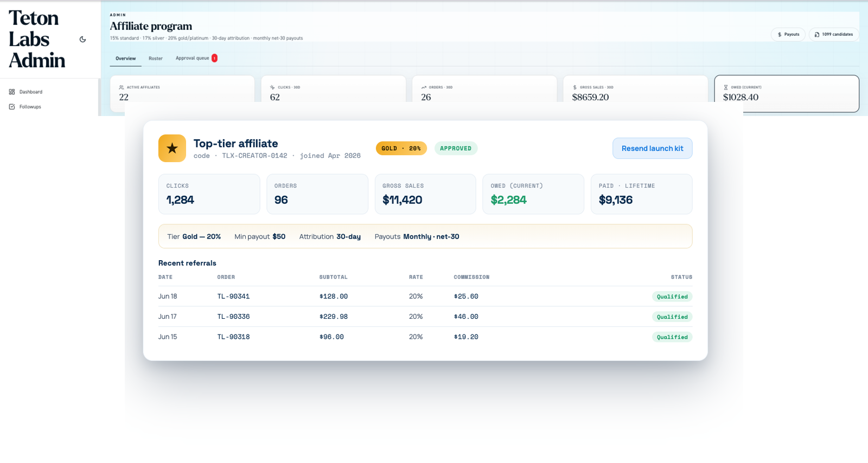868x463 pixels.
Task: Click the Dashboard grid icon
Action: (x=12, y=92)
